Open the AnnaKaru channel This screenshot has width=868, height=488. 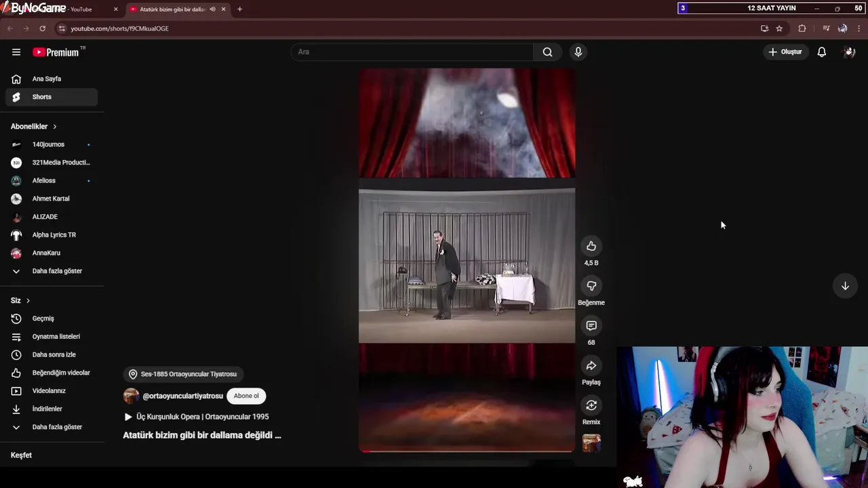52,253
